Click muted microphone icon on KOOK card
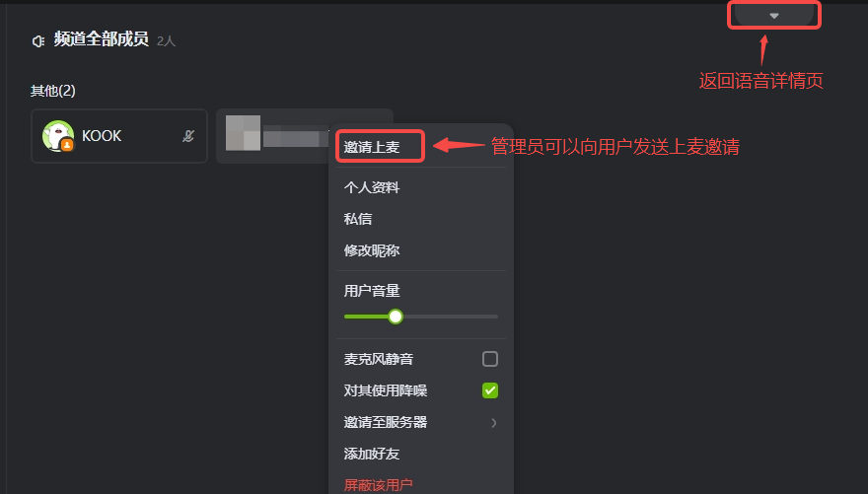Viewport: 868px width, 494px height. tap(188, 136)
